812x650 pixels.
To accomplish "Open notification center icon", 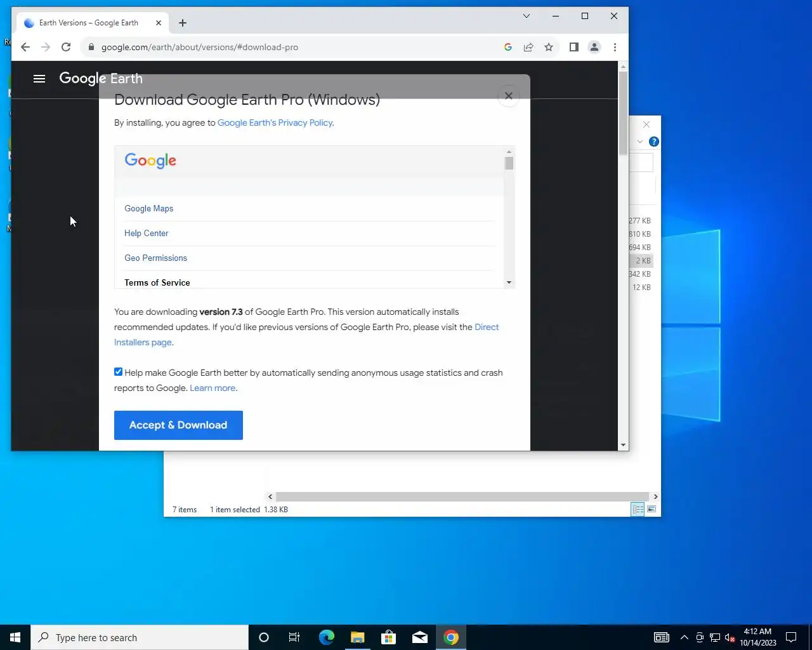I will click(791, 637).
